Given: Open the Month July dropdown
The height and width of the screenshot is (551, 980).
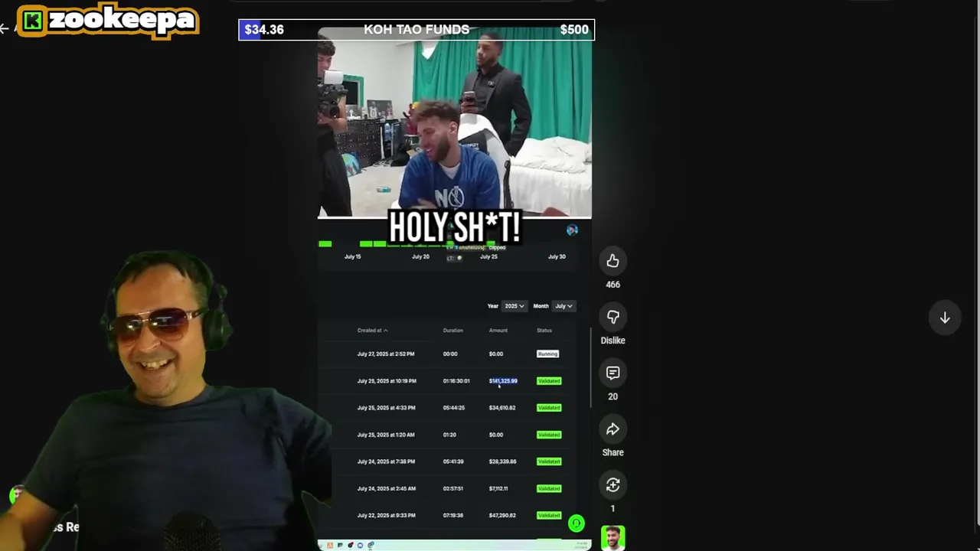Looking at the screenshot, I should point(563,306).
